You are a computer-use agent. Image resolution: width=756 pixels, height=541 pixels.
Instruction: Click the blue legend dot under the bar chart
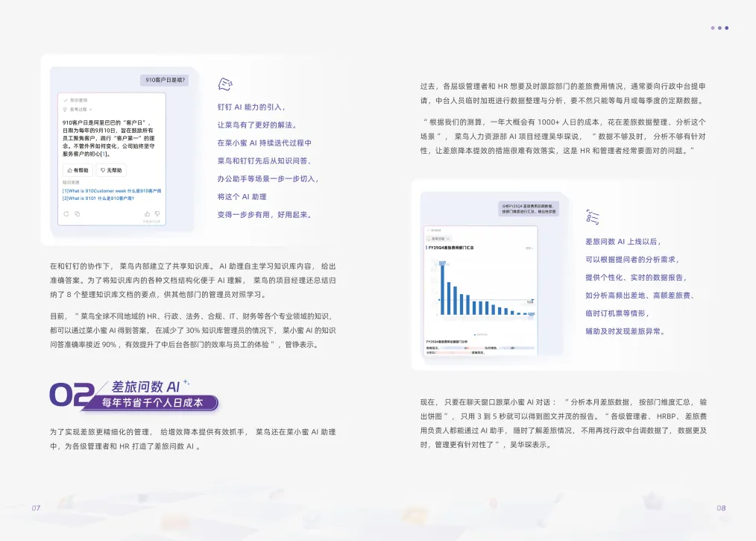pos(475,334)
